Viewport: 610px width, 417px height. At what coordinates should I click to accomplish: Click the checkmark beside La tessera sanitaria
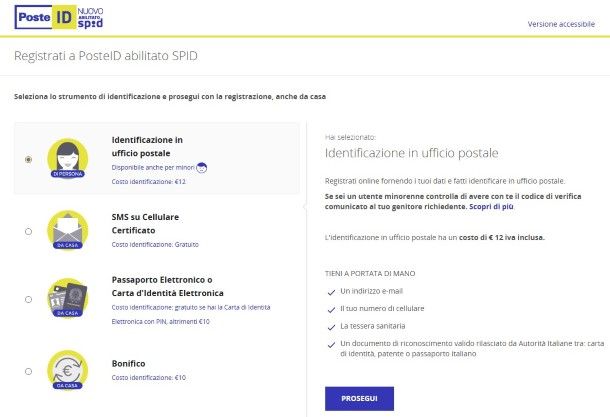click(x=331, y=327)
